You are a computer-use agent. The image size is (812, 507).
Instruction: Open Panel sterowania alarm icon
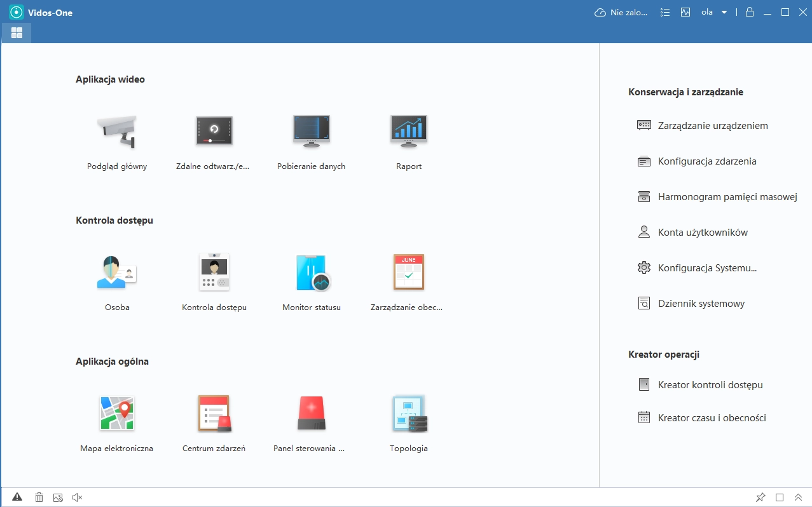(311, 414)
